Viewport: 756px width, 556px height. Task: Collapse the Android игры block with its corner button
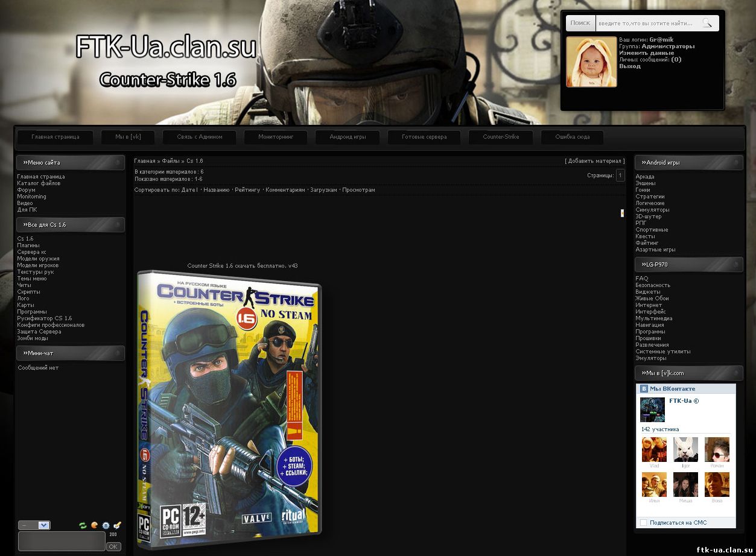tap(736, 162)
